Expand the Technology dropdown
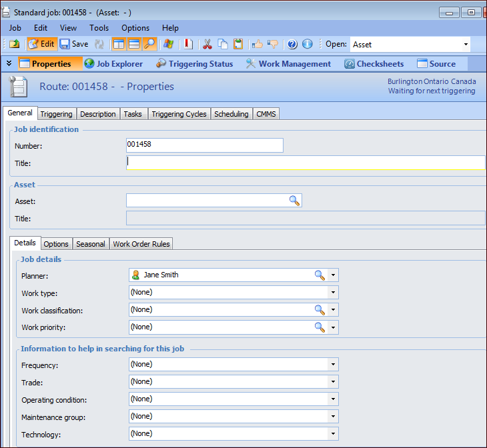 332,434
